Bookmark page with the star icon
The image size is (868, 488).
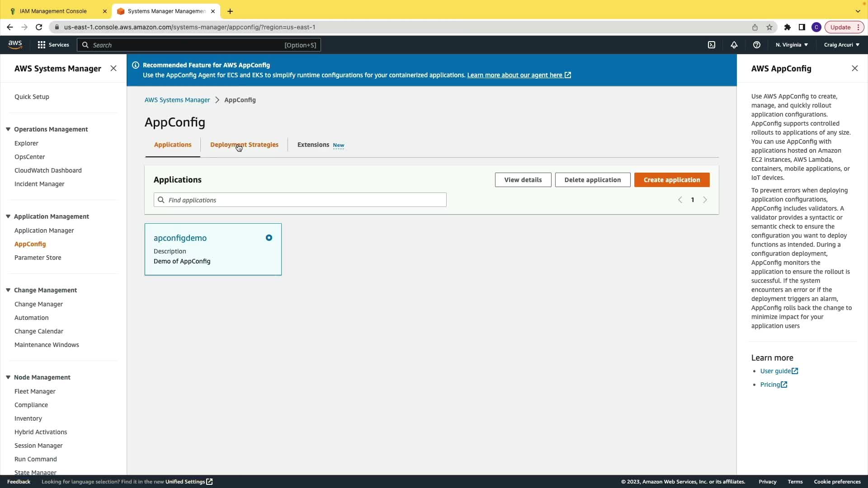(769, 27)
